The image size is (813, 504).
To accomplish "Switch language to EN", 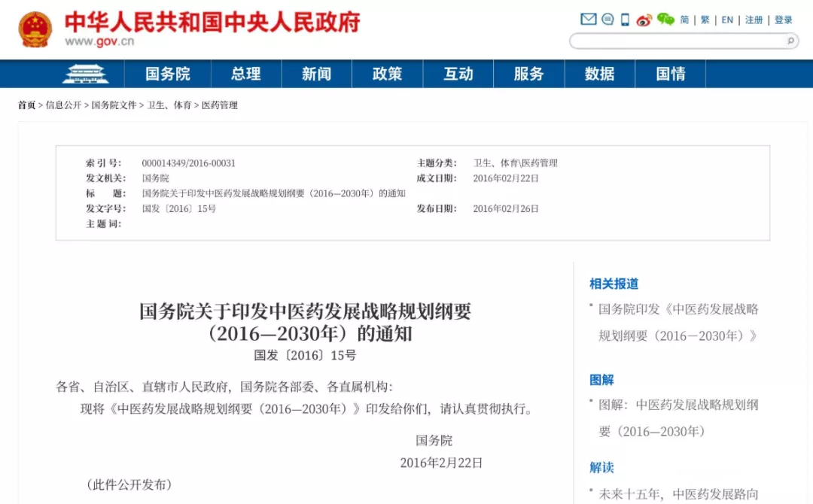I will tap(727, 20).
